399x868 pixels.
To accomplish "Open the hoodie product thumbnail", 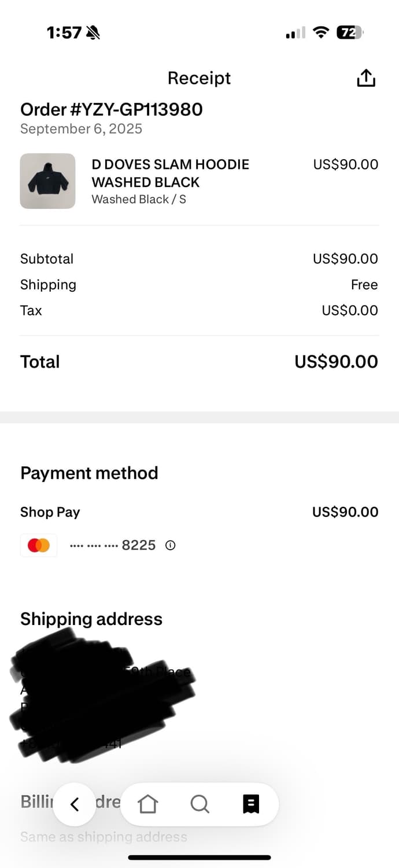I will tap(47, 181).
